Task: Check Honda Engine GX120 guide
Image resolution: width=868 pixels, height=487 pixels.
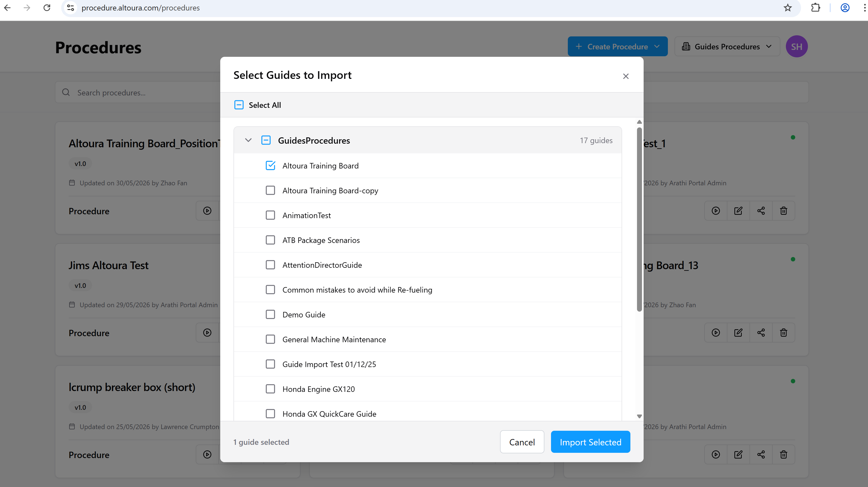Action: pyautogui.click(x=270, y=389)
